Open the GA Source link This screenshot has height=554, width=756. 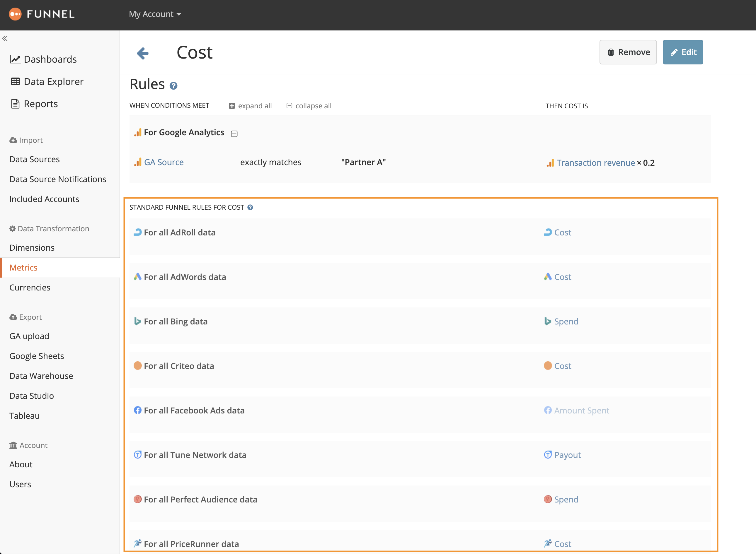pyautogui.click(x=164, y=162)
